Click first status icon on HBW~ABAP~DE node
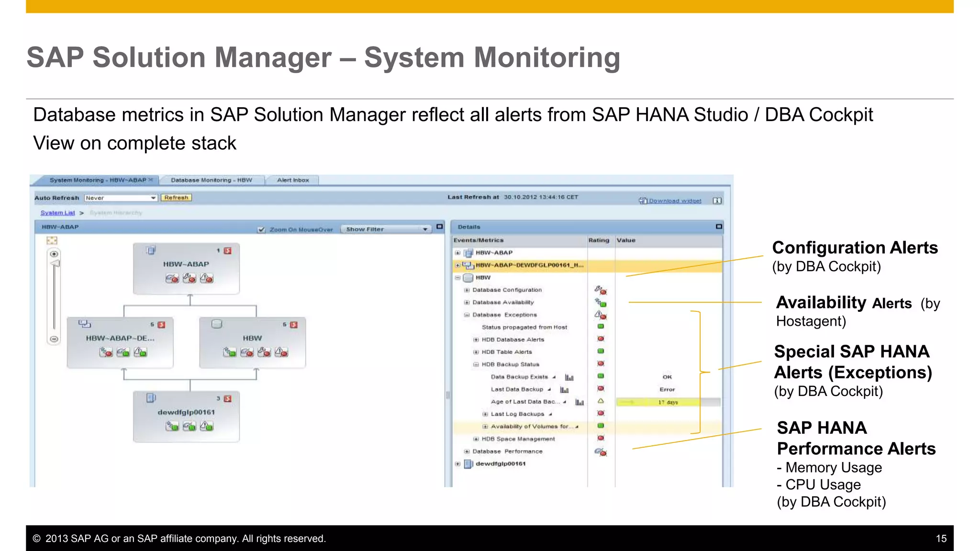Viewport: 980px width, 551px height. pyautogui.click(x=106, y=352)
